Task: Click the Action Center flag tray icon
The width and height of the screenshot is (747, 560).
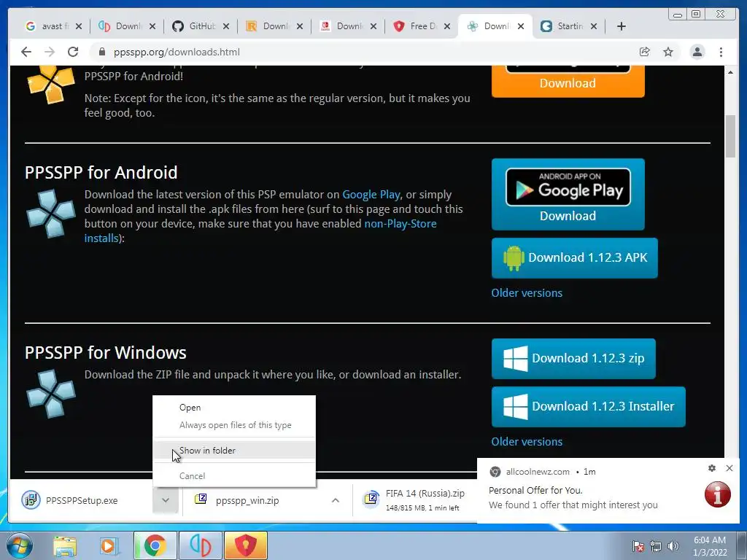Action: coord(638,546)
